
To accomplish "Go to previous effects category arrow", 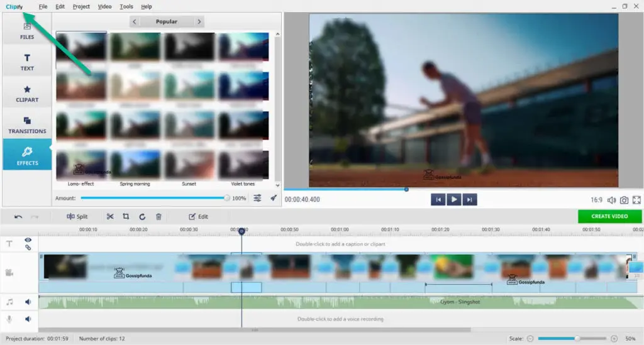I will pyautogui.click(x=135, y=22).
